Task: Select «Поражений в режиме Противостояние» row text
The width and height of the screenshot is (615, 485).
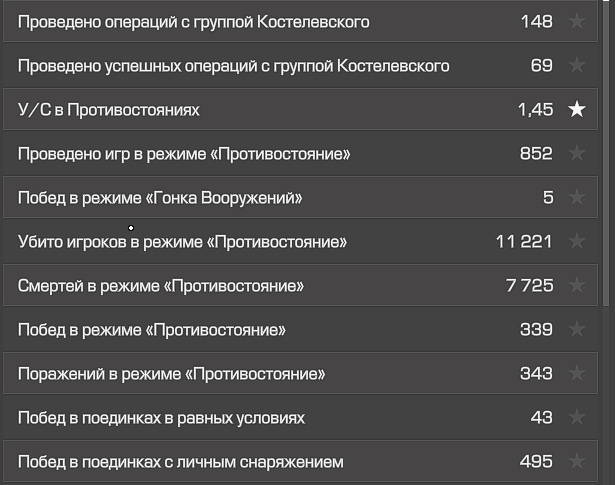Action: (171, 374)
